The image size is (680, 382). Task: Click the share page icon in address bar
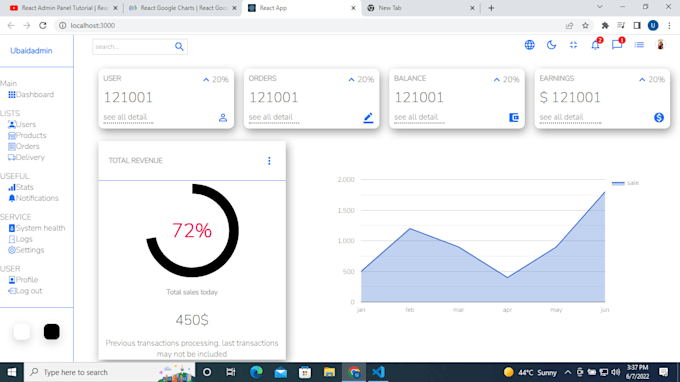(569, 26)
